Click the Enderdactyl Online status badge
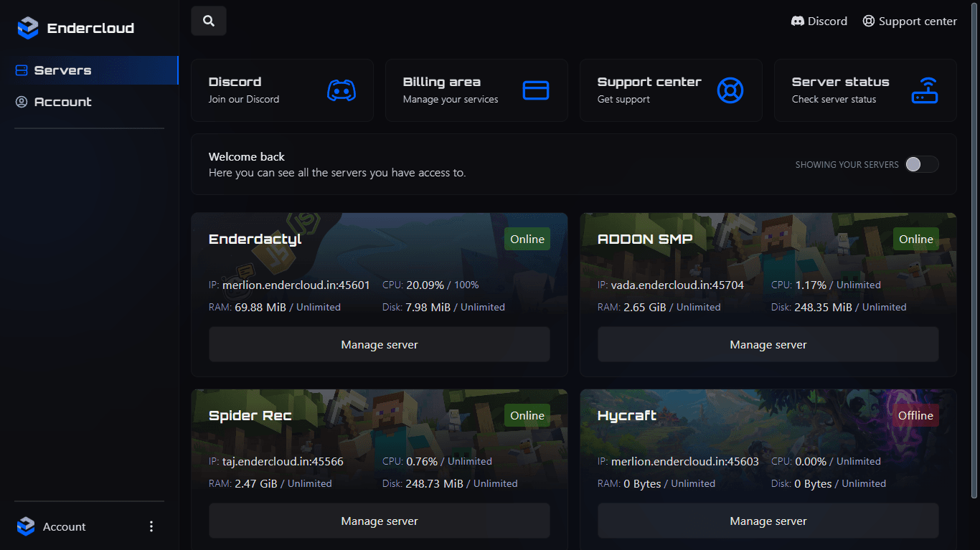The width and height of the screenshot is (980, 550). click(x=527, y=239)
